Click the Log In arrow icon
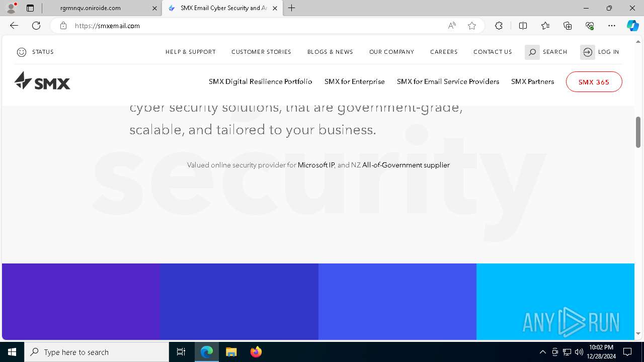 point(588,52)
